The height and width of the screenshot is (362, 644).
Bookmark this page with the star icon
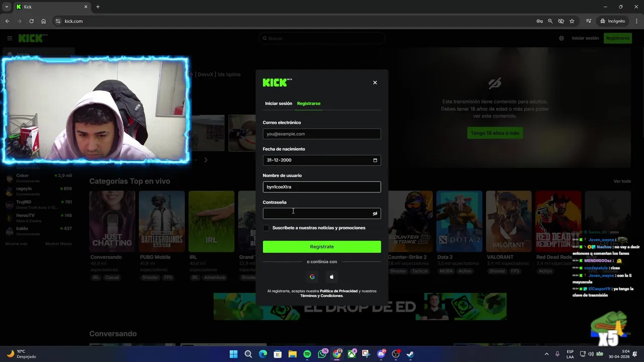572,21
